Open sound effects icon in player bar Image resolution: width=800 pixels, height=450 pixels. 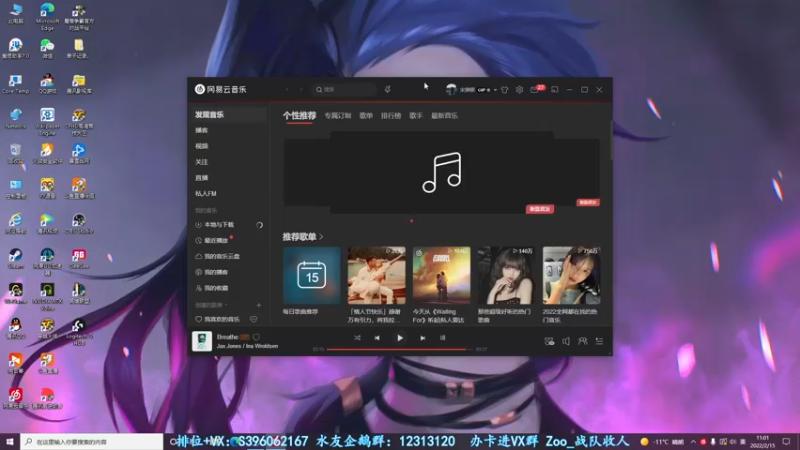[549, 341]
